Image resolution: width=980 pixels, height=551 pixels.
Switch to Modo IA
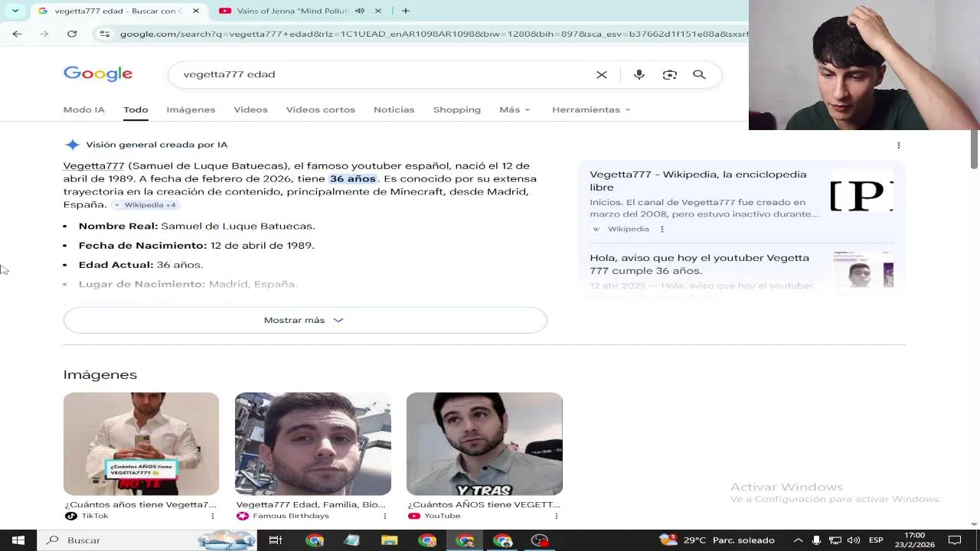[83, 109]
